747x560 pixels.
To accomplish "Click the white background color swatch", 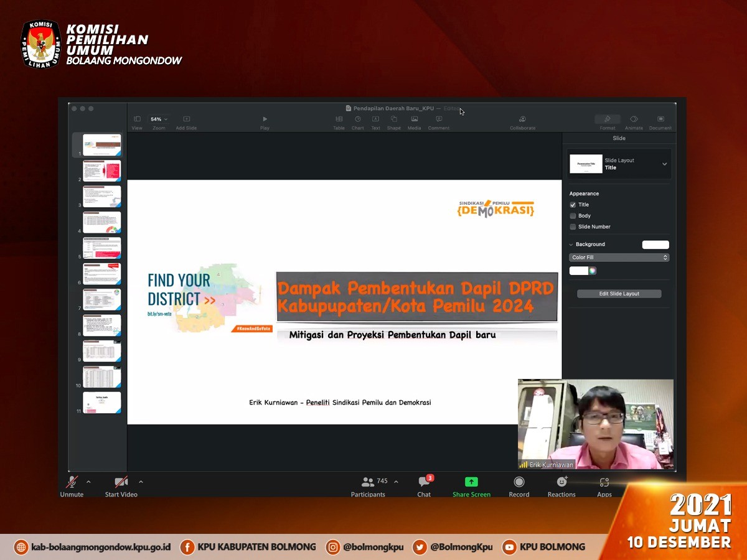I will (x=655, y=245).
